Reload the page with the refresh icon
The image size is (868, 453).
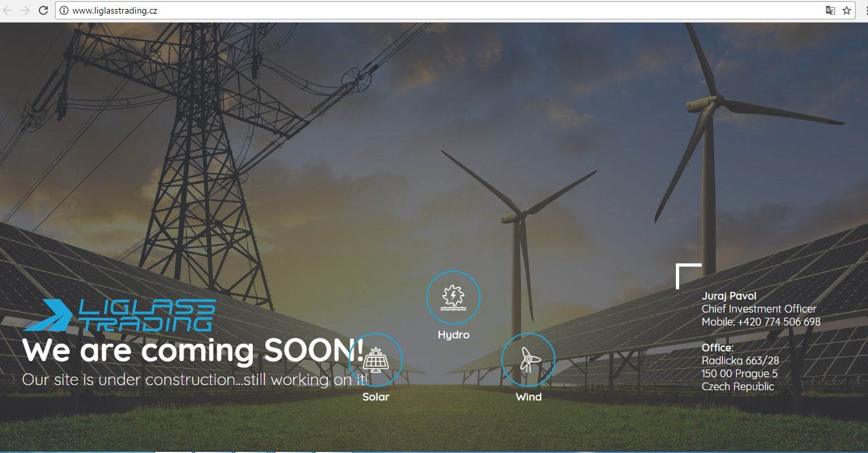43,10
